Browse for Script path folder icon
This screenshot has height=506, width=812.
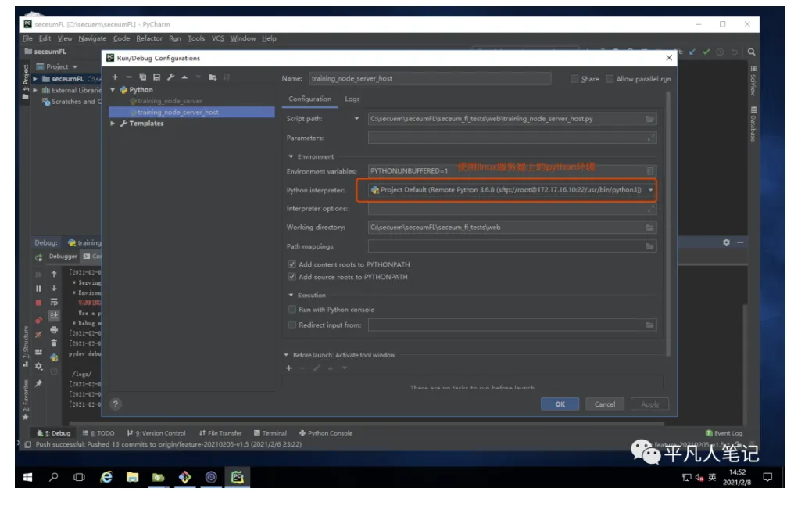tap(650, 119)
